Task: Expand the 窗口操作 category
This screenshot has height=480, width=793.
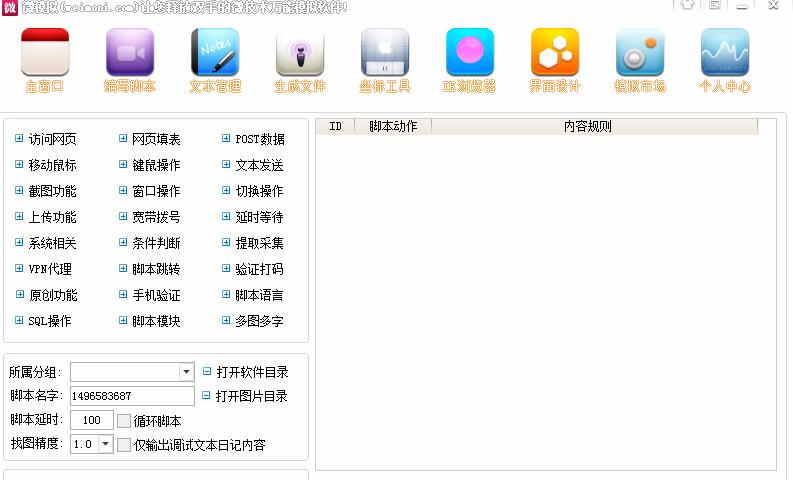Action: tap(123, 190)
